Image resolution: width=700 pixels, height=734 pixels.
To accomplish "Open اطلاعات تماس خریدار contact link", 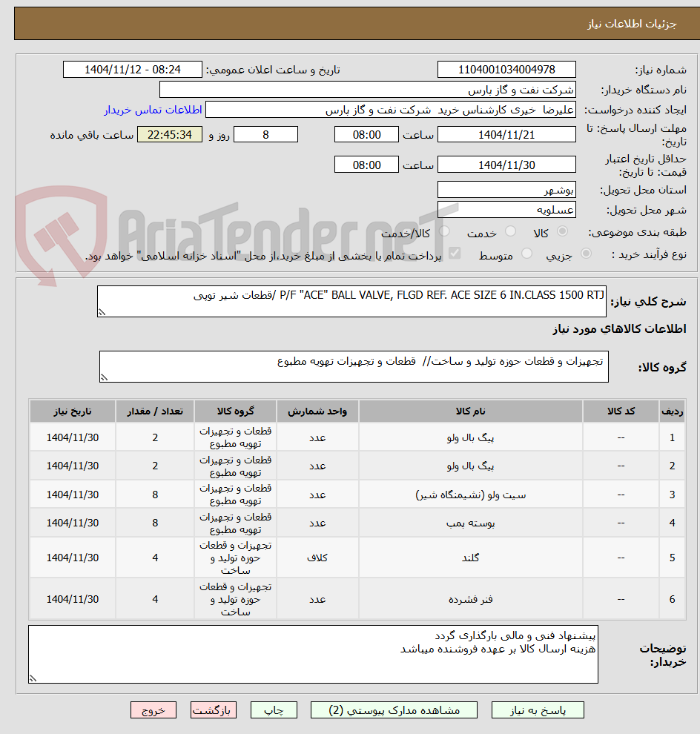I will coord(153,110).
